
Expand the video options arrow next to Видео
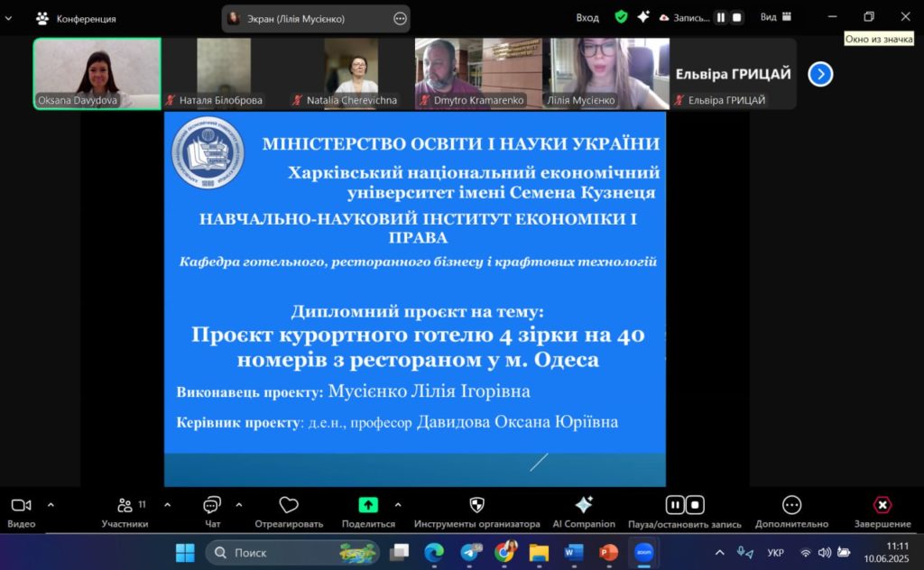point(51,505)
